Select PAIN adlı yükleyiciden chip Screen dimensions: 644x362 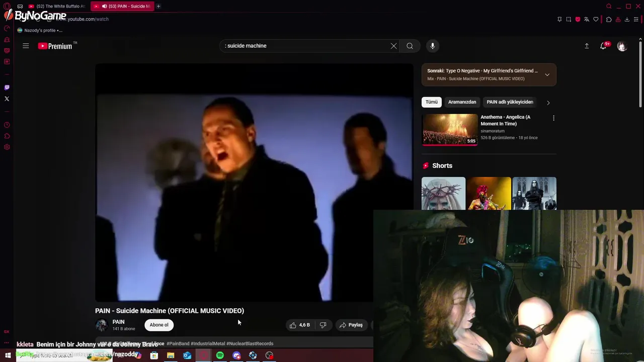click(x=510, y=102)
